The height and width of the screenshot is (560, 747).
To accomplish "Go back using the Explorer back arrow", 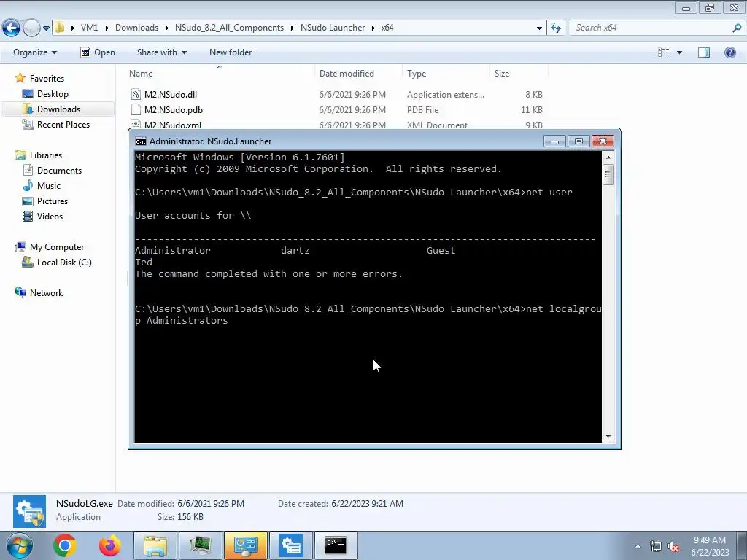I will (12, 28).
